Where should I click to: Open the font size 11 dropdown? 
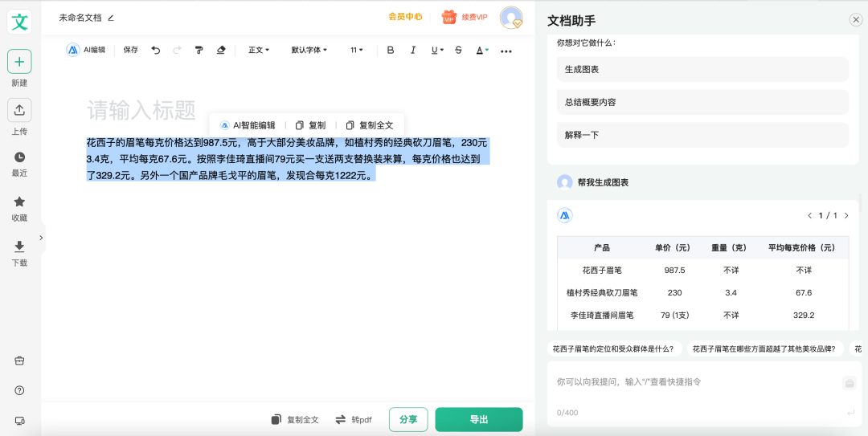click(x=356, y=50)
